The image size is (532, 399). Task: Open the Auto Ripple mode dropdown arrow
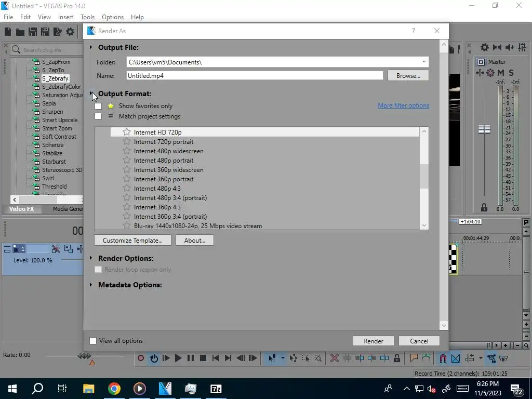[481, 358]
